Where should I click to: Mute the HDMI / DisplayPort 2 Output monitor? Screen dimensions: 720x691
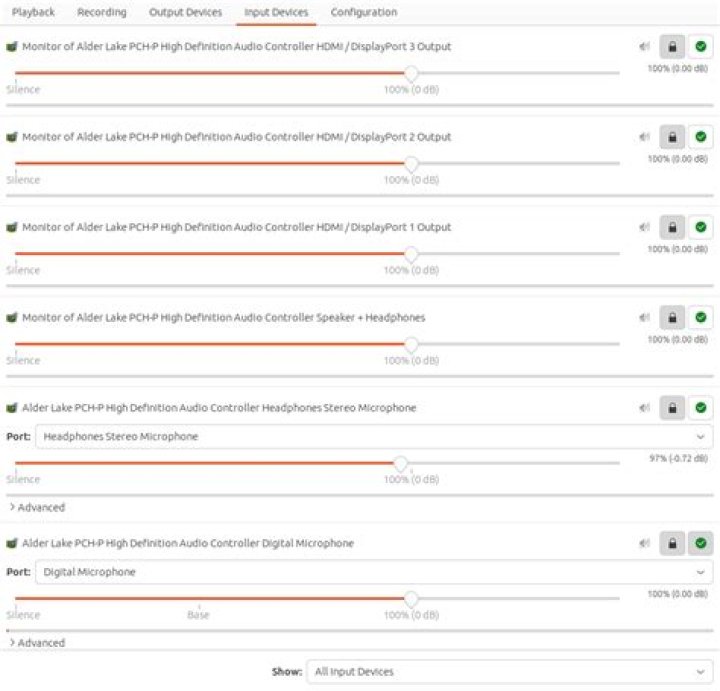point(644,137)
